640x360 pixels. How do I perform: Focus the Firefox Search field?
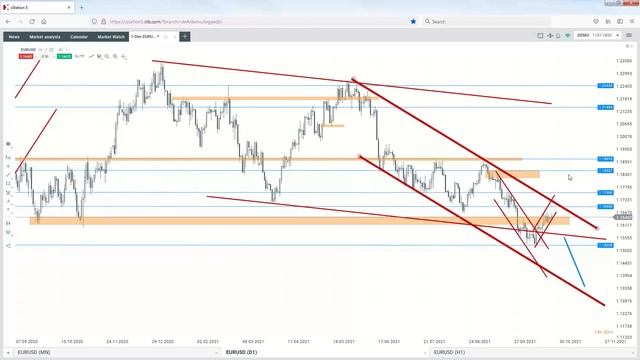(x=486, y=21)
